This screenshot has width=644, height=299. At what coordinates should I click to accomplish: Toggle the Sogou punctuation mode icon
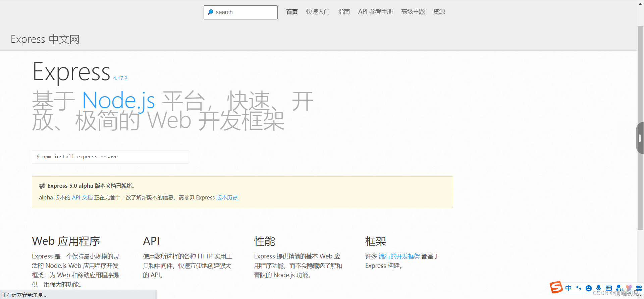[578, 288]
